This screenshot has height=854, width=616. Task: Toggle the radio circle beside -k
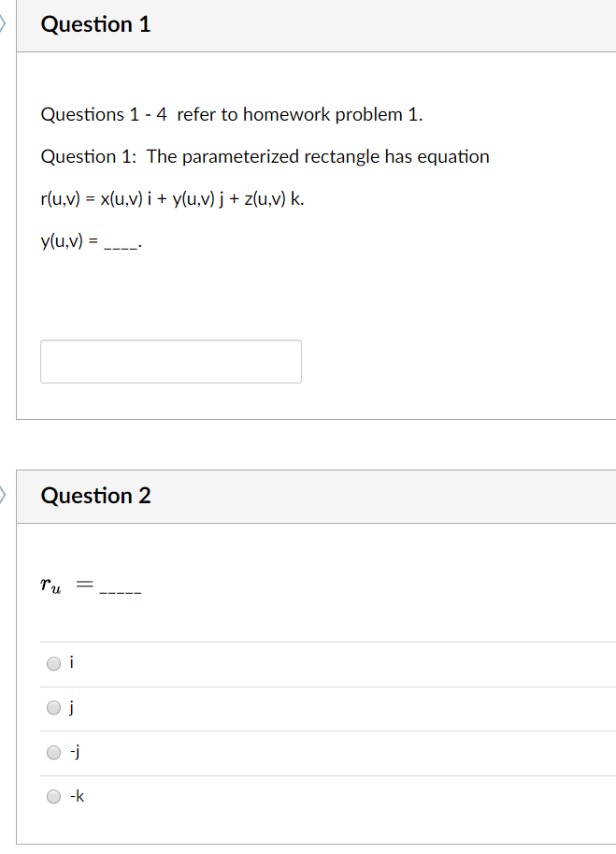pyautogui.click(x=54, y=796)
